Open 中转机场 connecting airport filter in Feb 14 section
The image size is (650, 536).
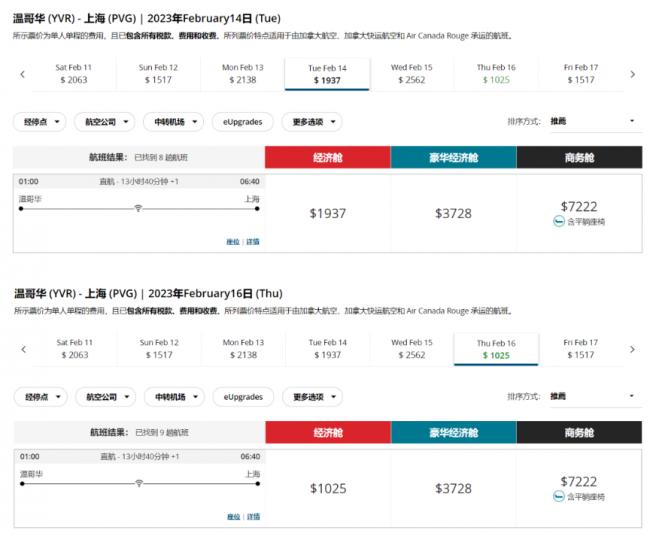click(x=173, y=122)
